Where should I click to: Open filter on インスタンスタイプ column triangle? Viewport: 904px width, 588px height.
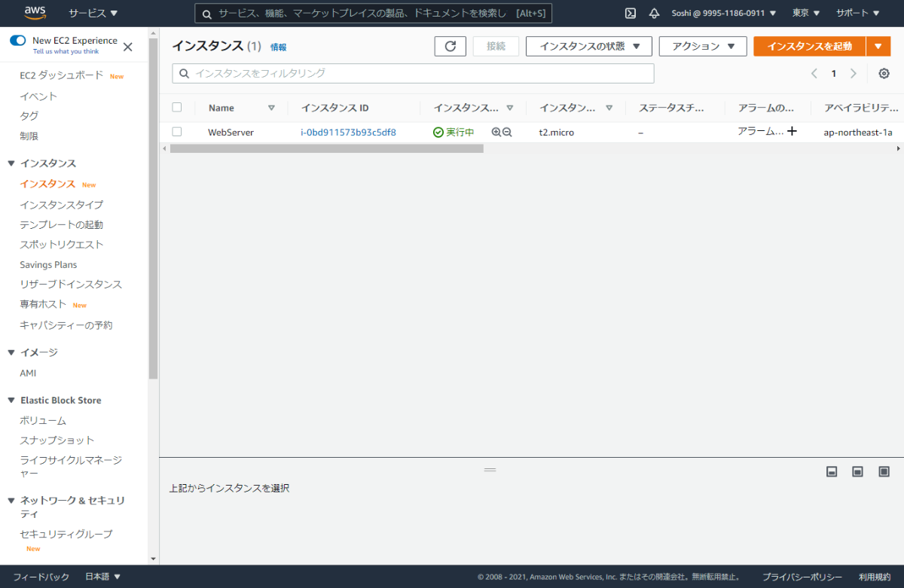pyautogui.click(x=609, y=108)
